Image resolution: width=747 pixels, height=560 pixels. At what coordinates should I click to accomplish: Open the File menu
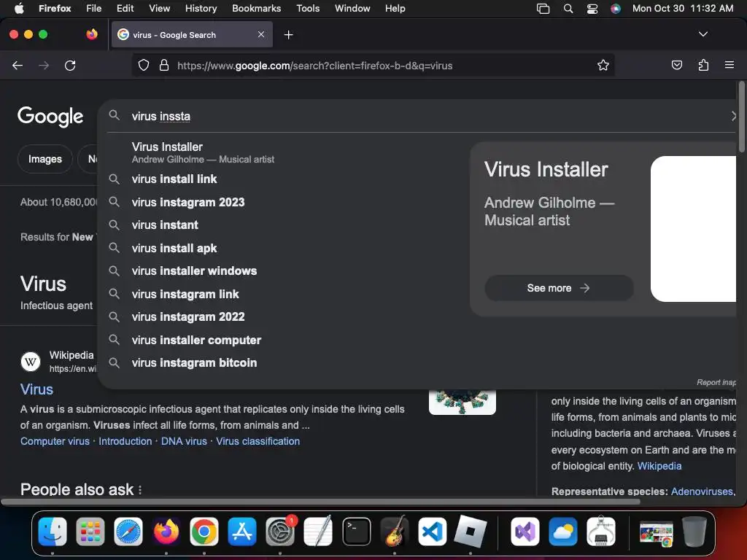pyautogui.click(x=94, y=8)
